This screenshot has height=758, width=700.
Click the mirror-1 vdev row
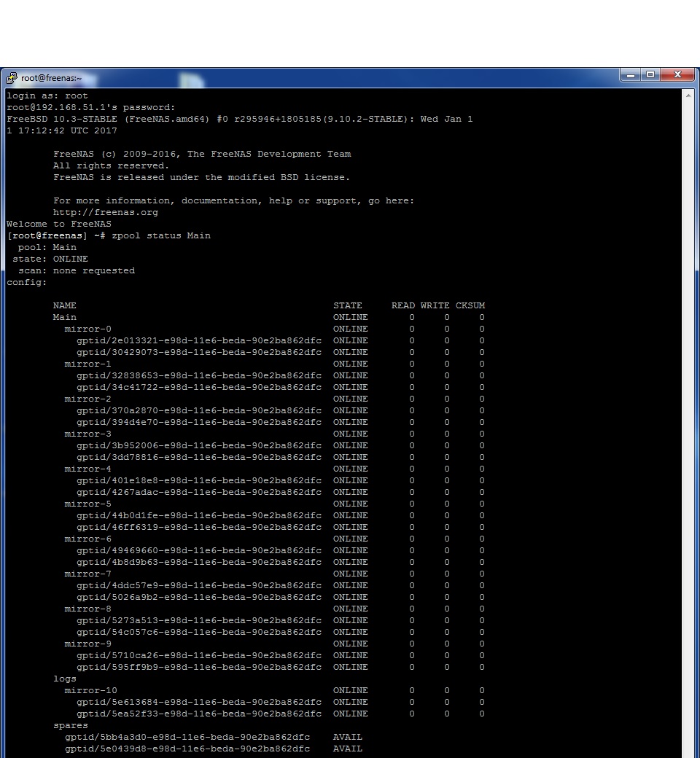[274, 364]
